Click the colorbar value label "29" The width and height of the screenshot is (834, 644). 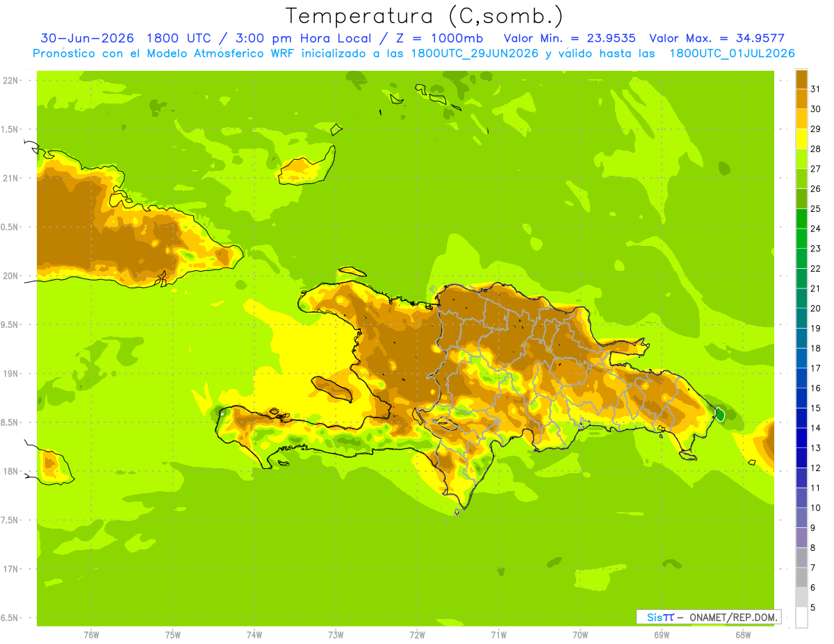pyautogui.click(x=815, y=129)
